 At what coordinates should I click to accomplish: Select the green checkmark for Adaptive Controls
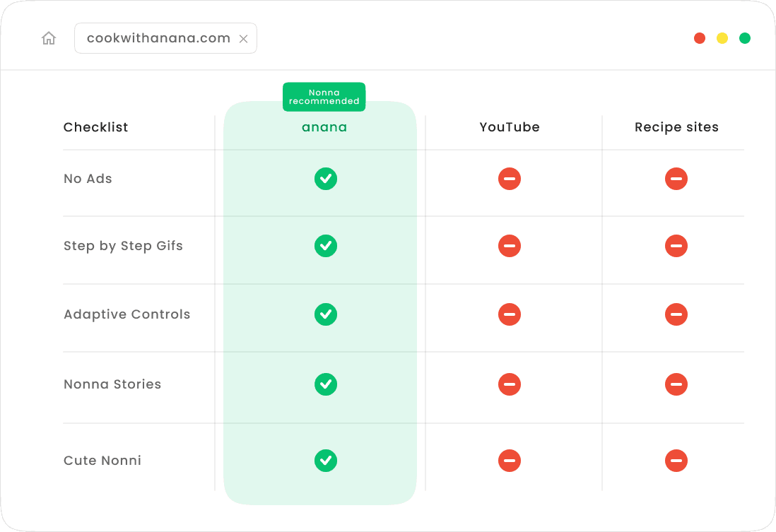(326, 314)
